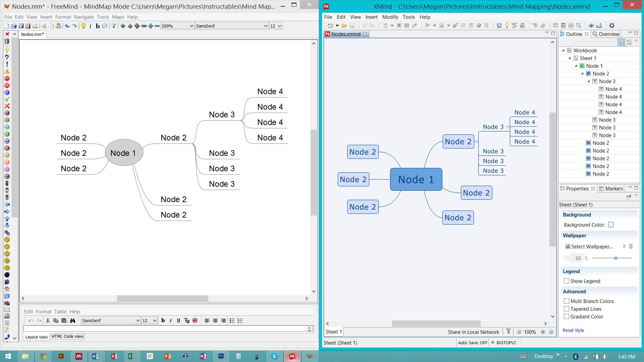This screenshot has height=362, width=644.
Task: Open the zoom level dropdown showing 200%
Action: click(191, 26)
